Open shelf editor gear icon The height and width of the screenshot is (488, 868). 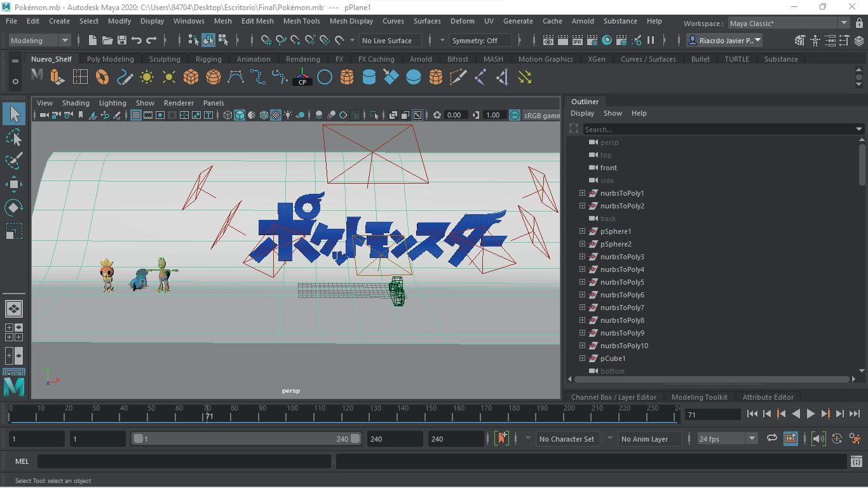(x=15, y=81)
